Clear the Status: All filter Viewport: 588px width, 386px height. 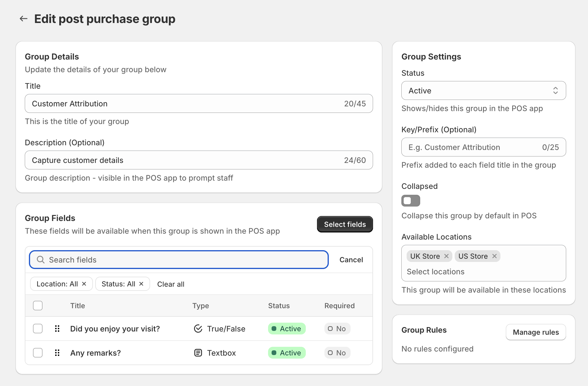[x=141, y=284]
